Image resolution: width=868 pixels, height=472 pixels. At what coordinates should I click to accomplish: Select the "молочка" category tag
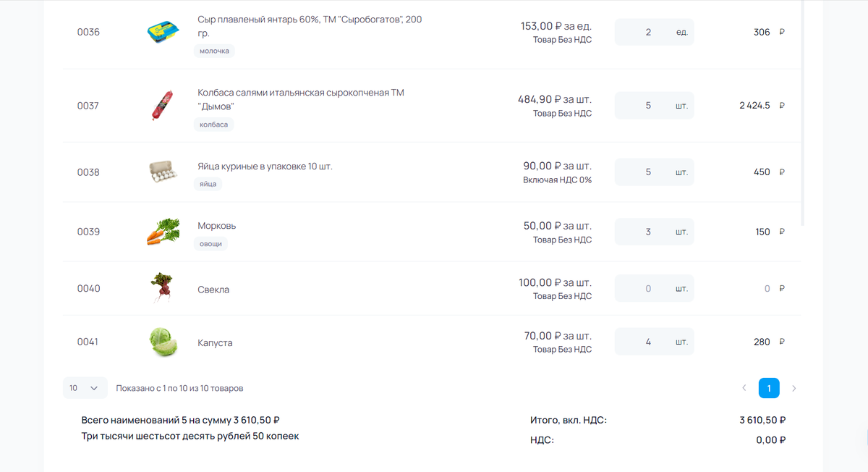click(x=214, y=51)
